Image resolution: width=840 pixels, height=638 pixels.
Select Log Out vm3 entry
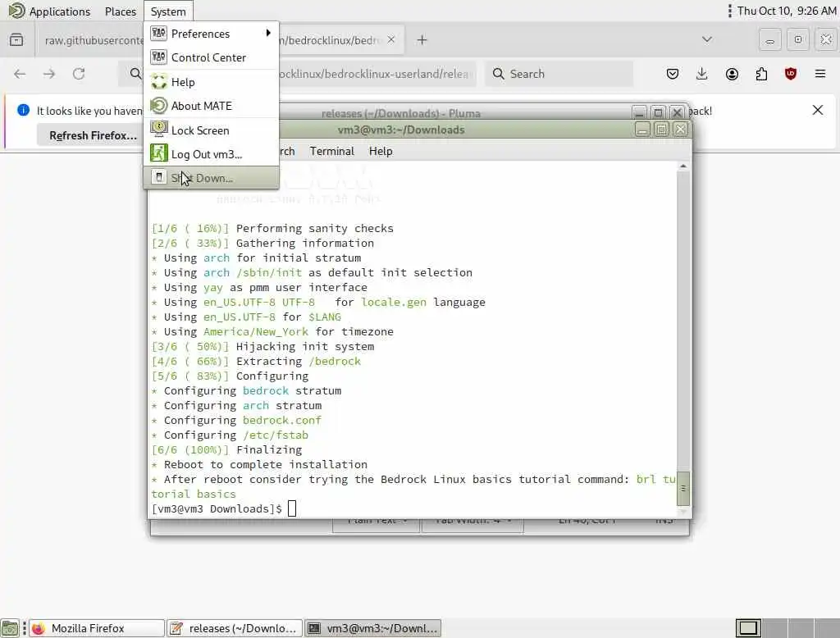click(212, 154)
